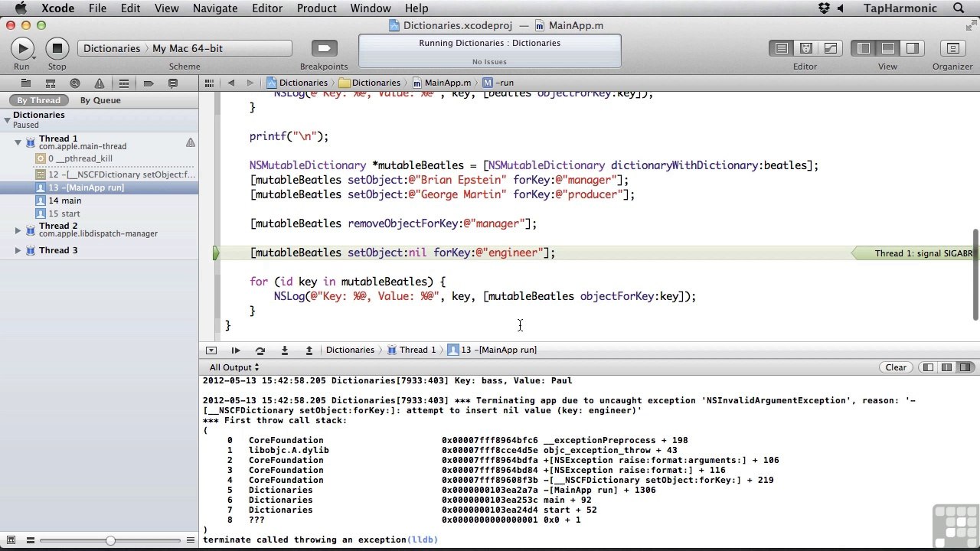The width and height of the screenshot is (980, 551).
Task: Select stack frame 14 main
Action: click(x=100, y=201)
